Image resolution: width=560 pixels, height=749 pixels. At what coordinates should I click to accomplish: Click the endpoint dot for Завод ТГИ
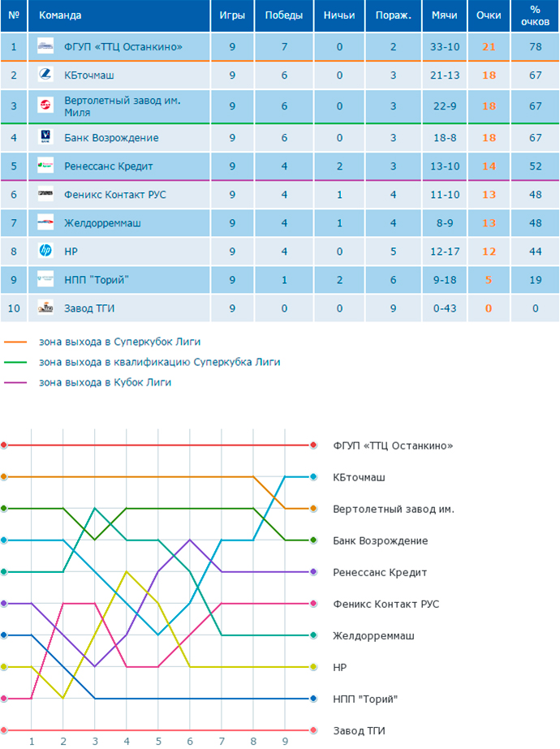[313, 730]
